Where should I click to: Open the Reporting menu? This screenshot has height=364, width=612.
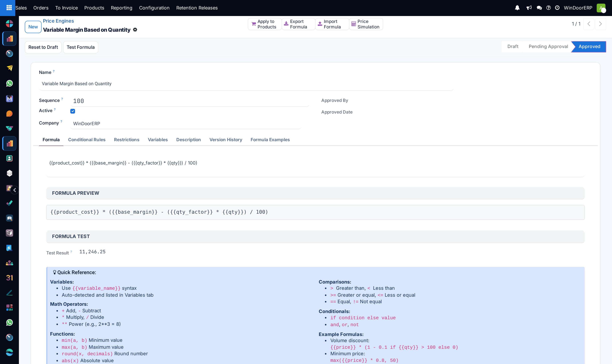pyautogui.click(x=121, y=8)
